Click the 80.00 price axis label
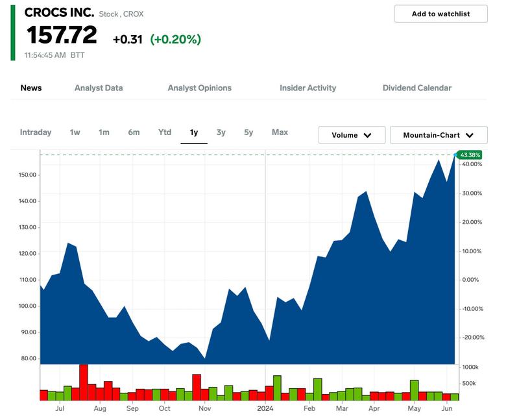The height and width of the screenshot is (420, 519). [x=29, y=358]
